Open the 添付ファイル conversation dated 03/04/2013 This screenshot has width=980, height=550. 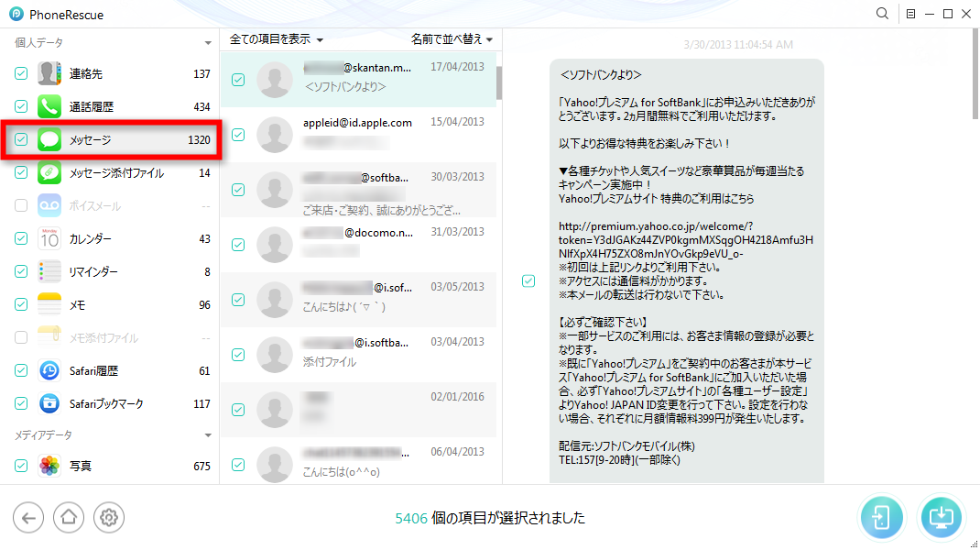(x=358, y=355)
